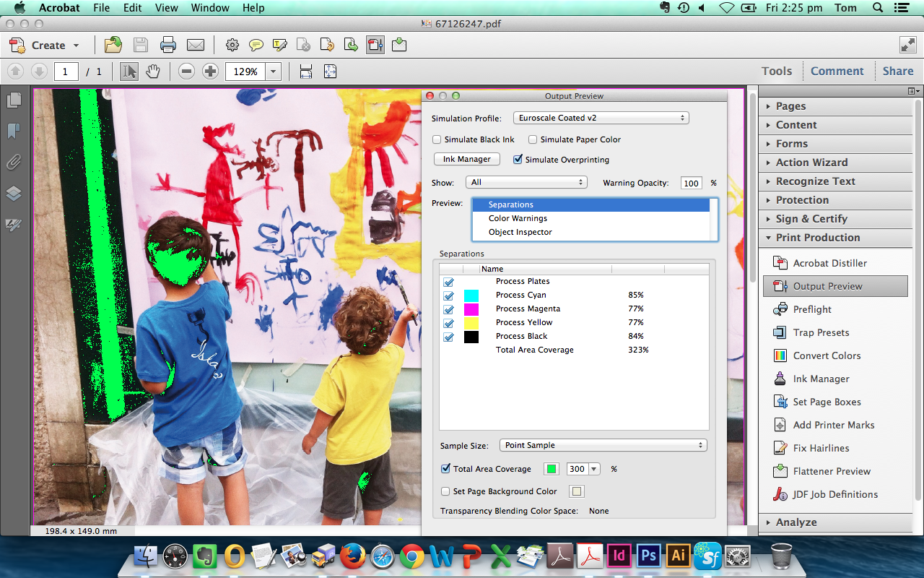Switch to the Comment tab

pyautogui.click(x=837, y=71)
